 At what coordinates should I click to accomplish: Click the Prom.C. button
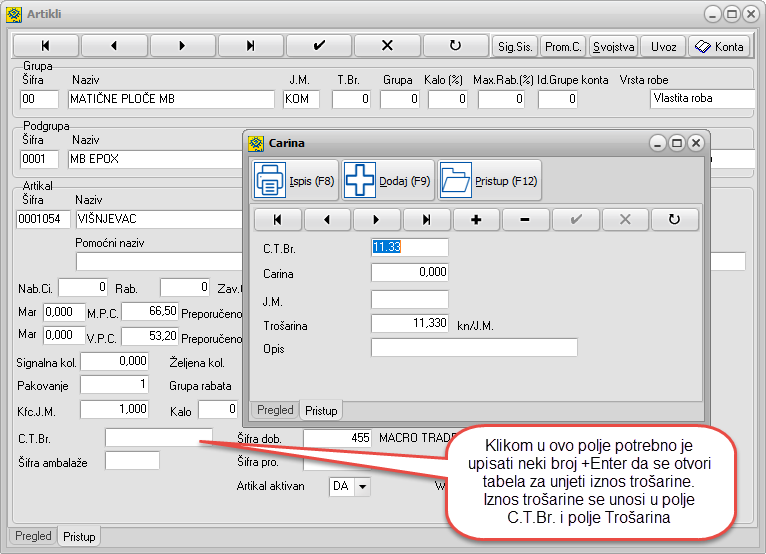pos(564,46)
